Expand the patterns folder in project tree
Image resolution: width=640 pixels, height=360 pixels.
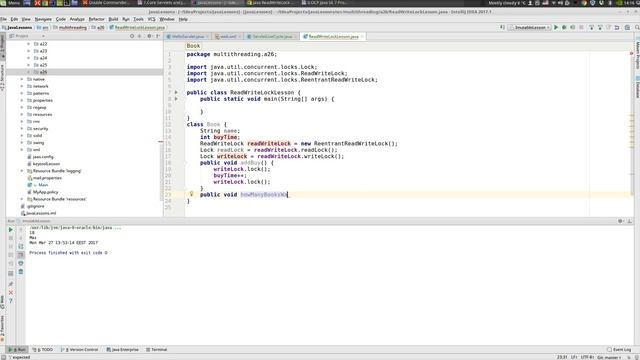coord(22,93)
